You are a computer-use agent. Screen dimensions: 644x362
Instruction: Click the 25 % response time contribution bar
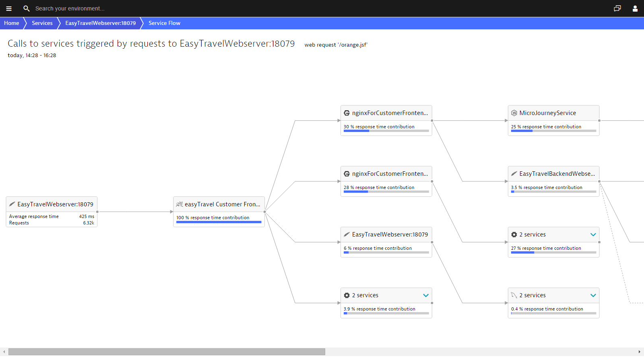tap(554, 131)
